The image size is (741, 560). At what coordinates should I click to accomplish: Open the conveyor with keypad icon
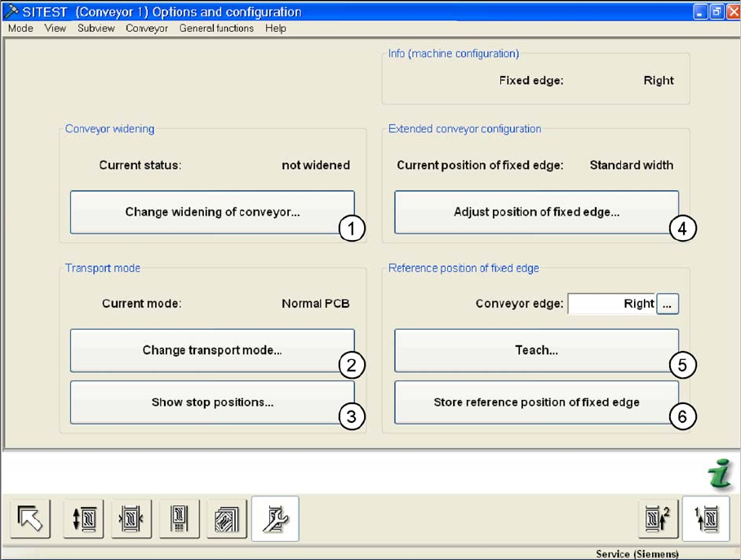[179, 518]
